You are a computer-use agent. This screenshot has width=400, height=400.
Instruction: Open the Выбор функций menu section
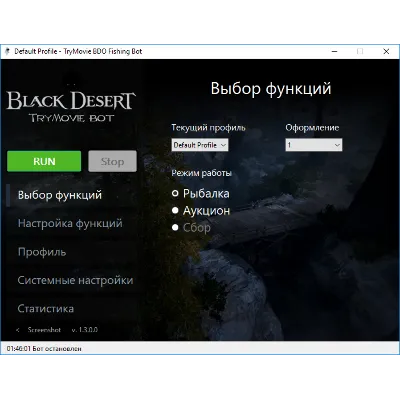pos(60,195)
